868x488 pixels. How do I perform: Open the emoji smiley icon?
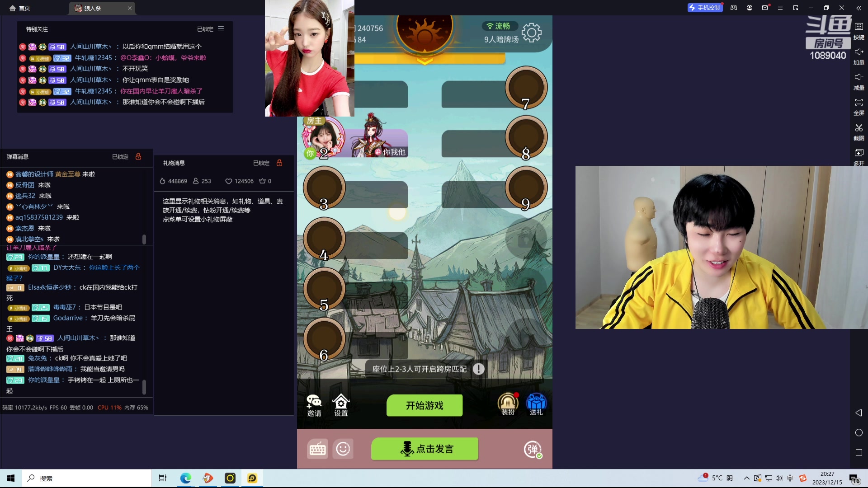(x=343, y=449)
